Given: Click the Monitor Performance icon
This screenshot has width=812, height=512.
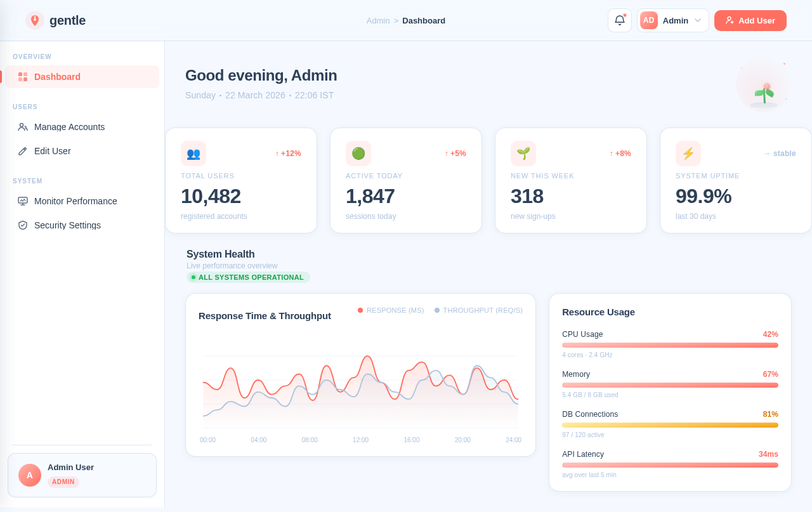Looking at the screenshot, I should (x=22, y=201).
